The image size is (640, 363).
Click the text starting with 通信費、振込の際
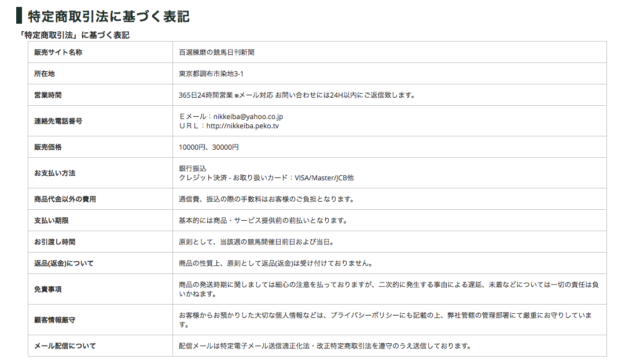(x=266, y=199)
